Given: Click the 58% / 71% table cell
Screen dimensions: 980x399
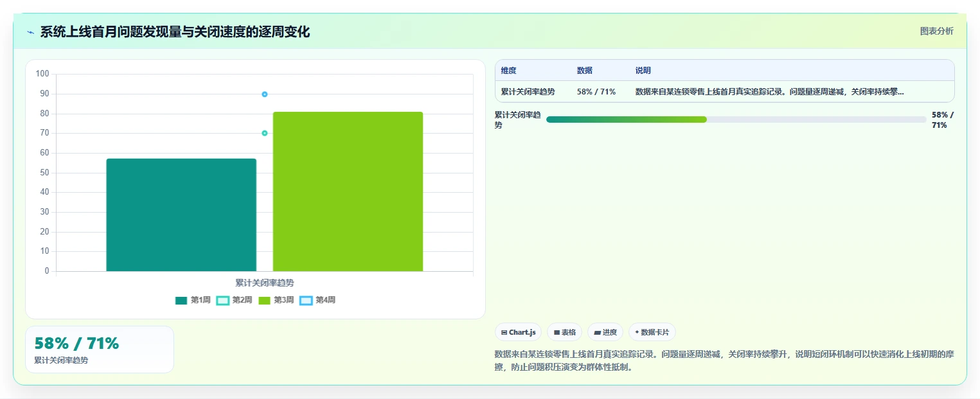Looking at the screenshot, I should (596, 92).
